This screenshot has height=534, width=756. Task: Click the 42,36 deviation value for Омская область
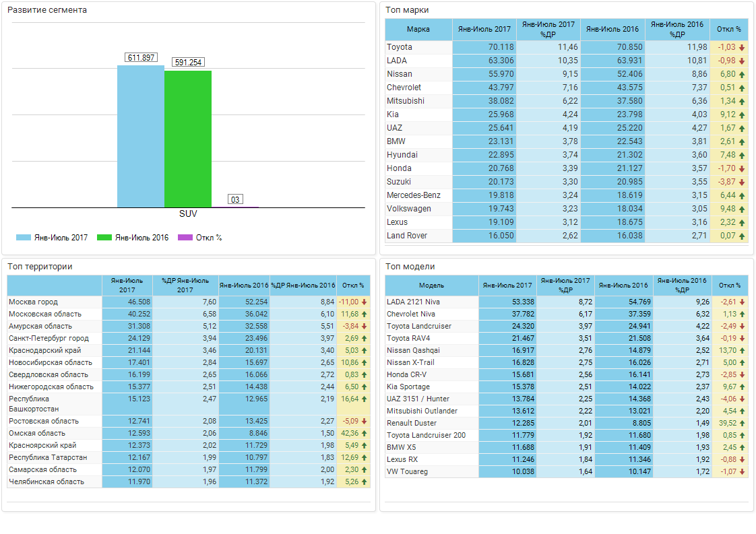[350, 433]
